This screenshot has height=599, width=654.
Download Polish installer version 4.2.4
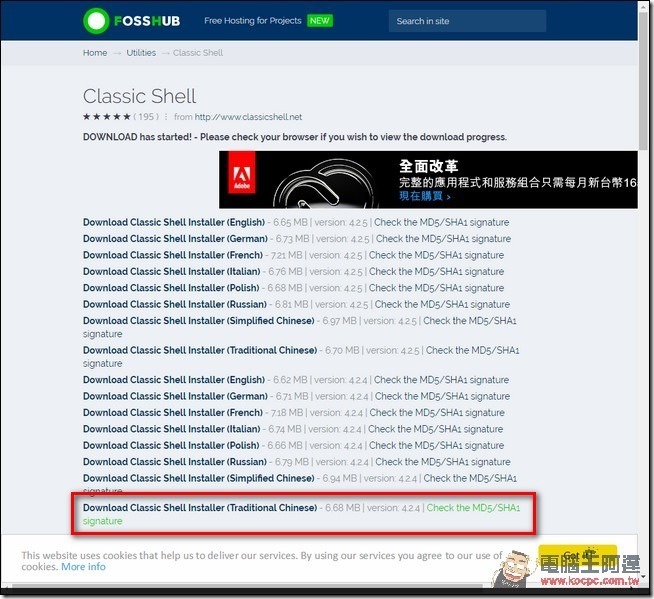coord(171,445)
